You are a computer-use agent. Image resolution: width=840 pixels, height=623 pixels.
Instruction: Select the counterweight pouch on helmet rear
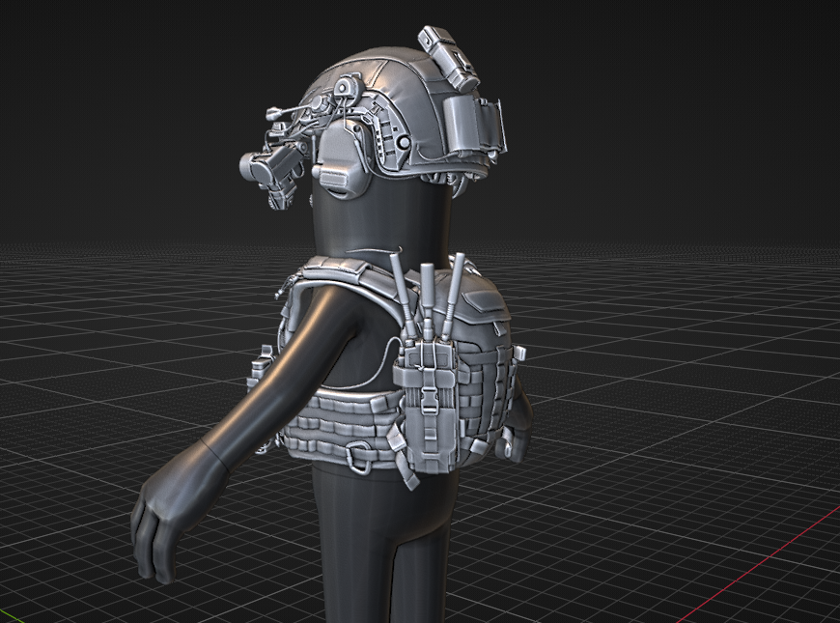coord(473,127)
